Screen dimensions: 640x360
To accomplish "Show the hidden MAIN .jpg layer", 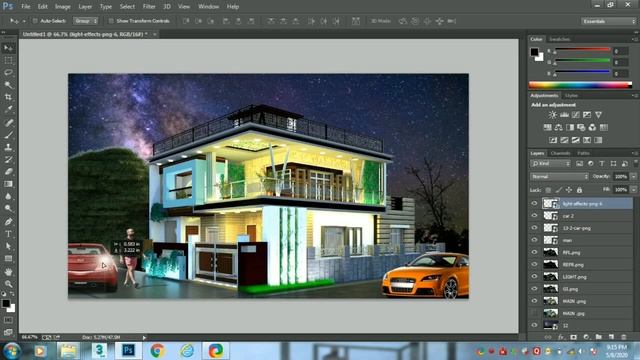I will [534, 313].
